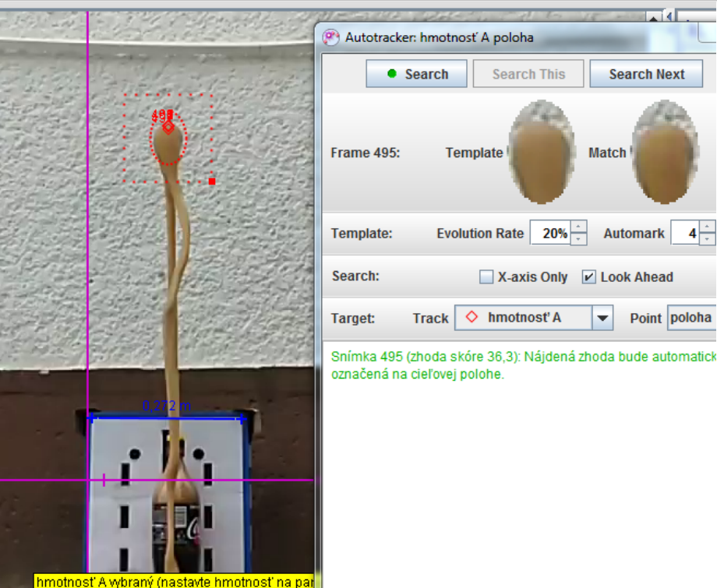Click the left end of calibration stick
The height and width of the screenshot is (588, 717).
[x=92, y=418]
